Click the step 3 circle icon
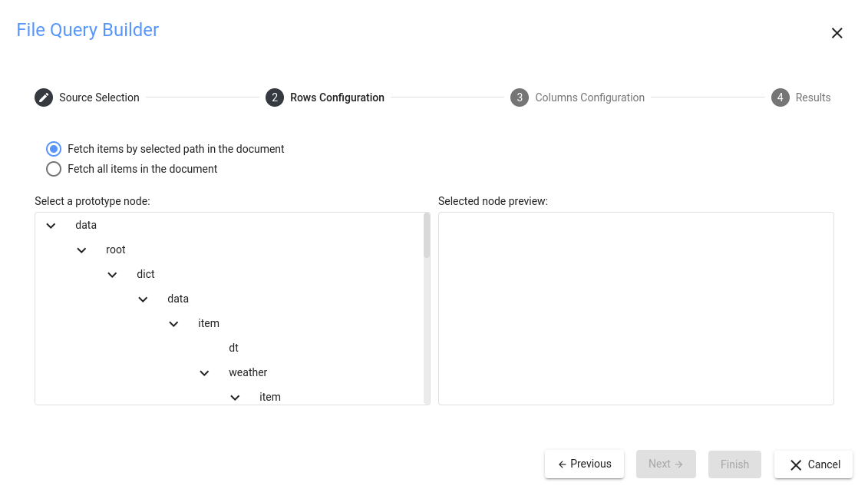This screenshot has width=868, height=499. [520, 97]
